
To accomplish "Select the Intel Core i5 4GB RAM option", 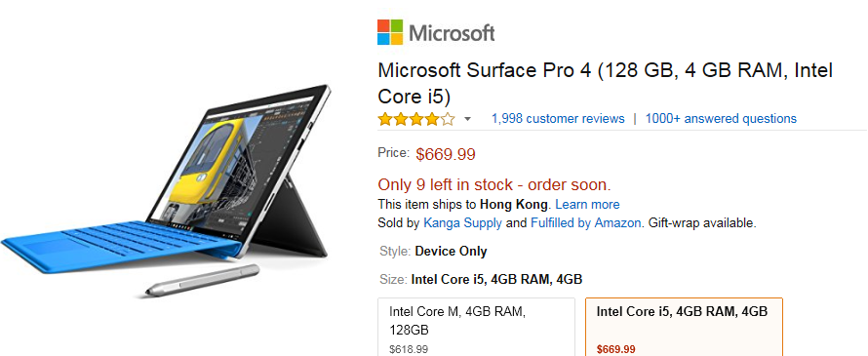I will click(x=685, y=327).
